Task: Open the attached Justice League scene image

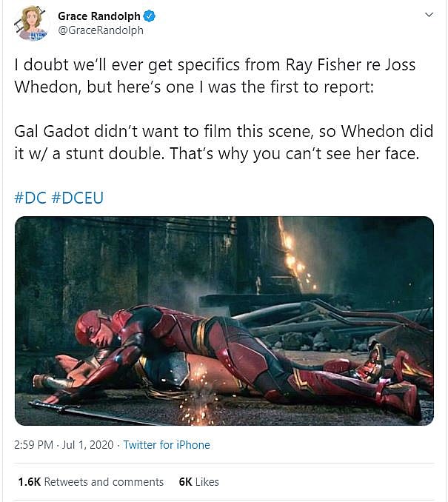Action: 224,321
